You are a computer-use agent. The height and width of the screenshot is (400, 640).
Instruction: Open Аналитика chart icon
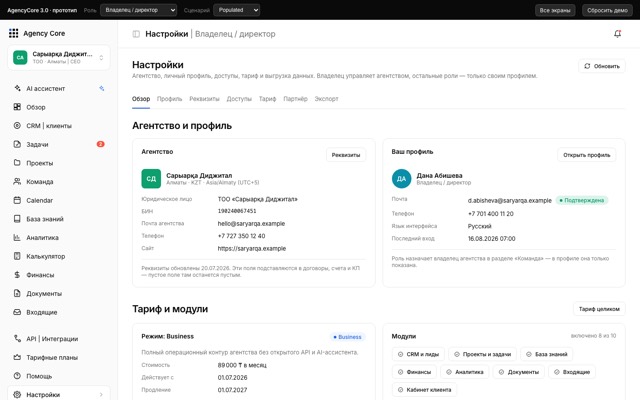17,238
